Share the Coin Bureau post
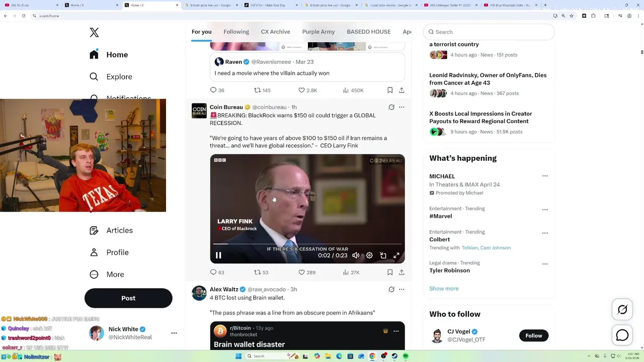Screen dimensions: 644x362 [401, 273]
